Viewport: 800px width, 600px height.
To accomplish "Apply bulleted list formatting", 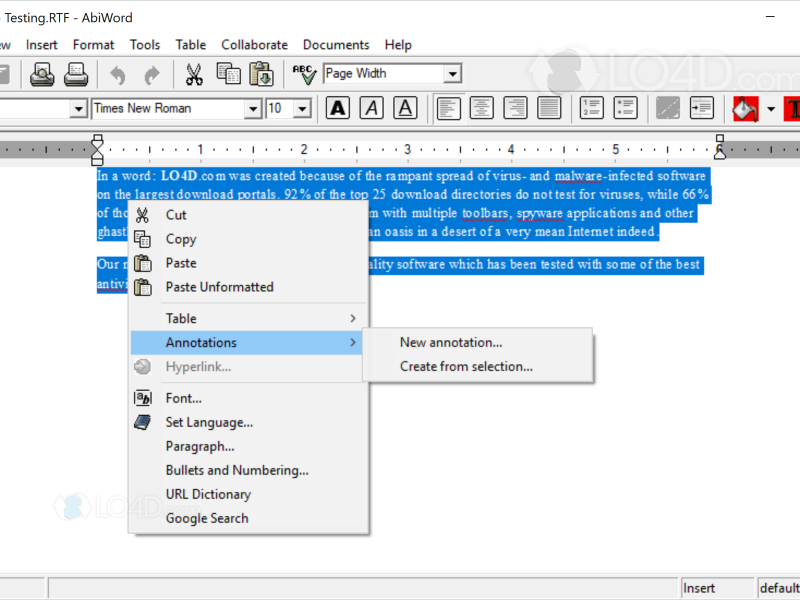I will click(626, 108).
